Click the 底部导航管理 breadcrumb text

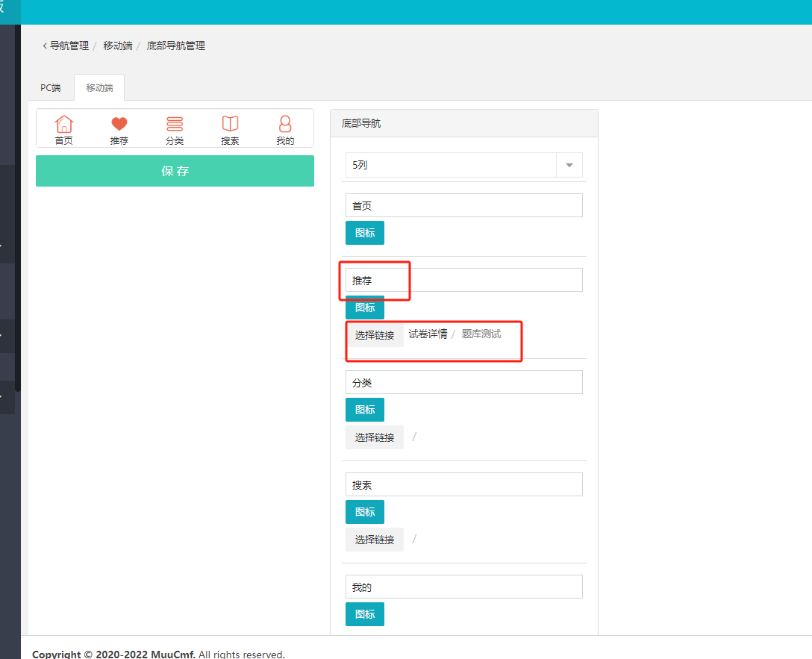[176, 46]
